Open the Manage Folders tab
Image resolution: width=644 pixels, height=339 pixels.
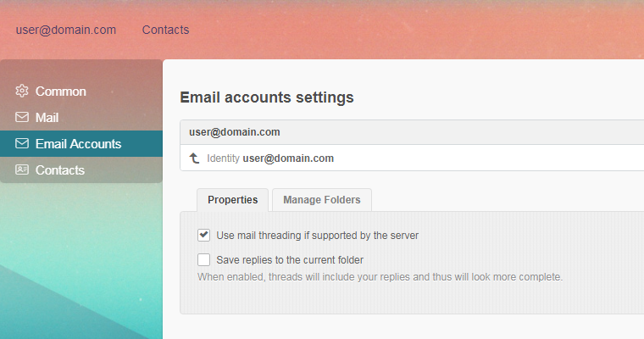click(321, 200)
